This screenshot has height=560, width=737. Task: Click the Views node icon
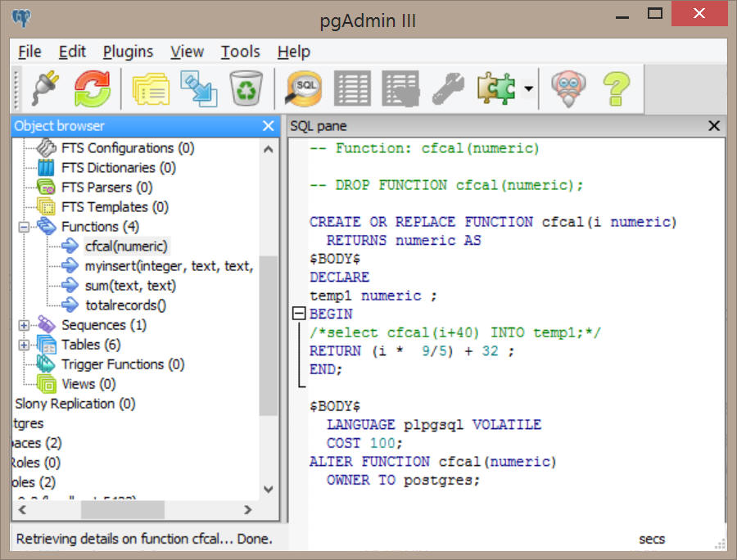[47, 384]
